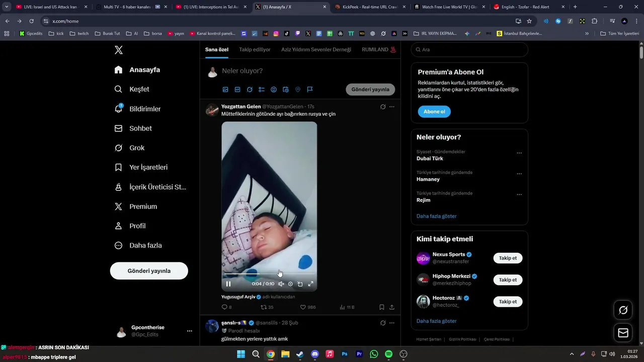Image resolution: width=644 pixels, height=362 pixels.
Task: Show hidden system tray icons
Action: (x=572, y=354)
